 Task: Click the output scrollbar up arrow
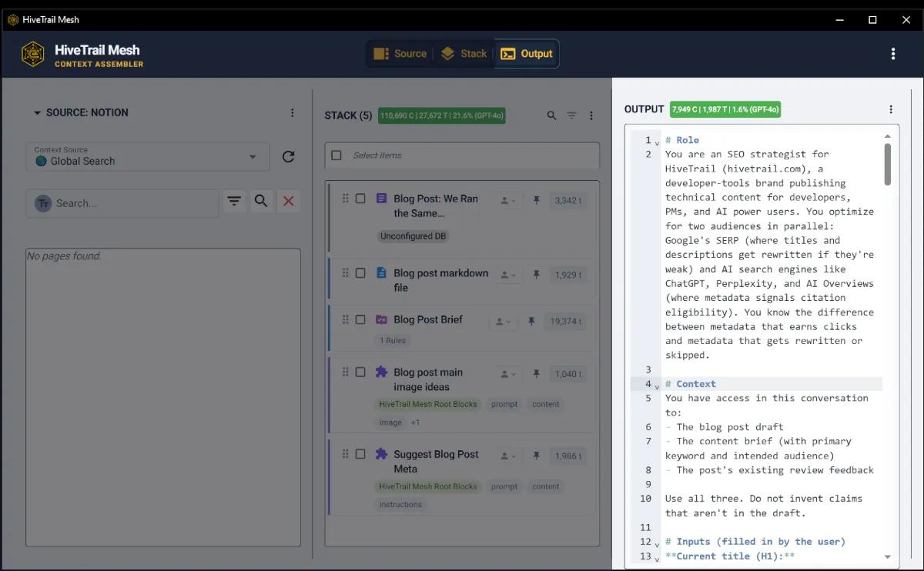[887, 135]
